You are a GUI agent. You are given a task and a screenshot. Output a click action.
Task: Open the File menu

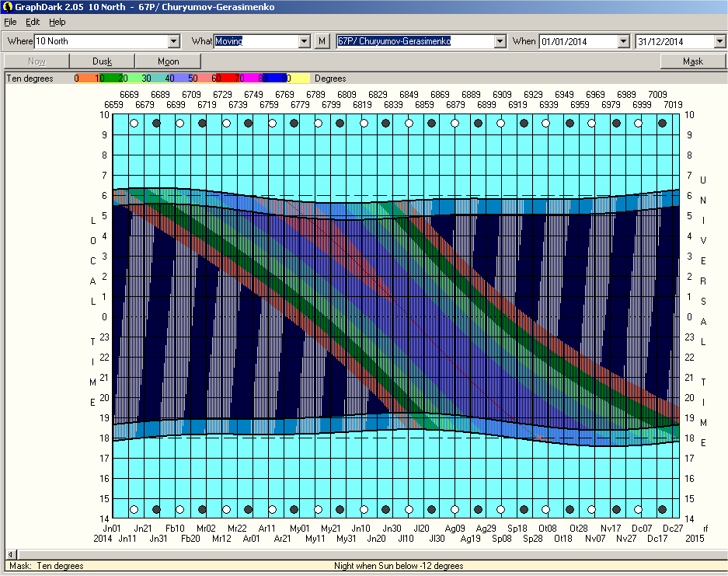coord(10,22)
